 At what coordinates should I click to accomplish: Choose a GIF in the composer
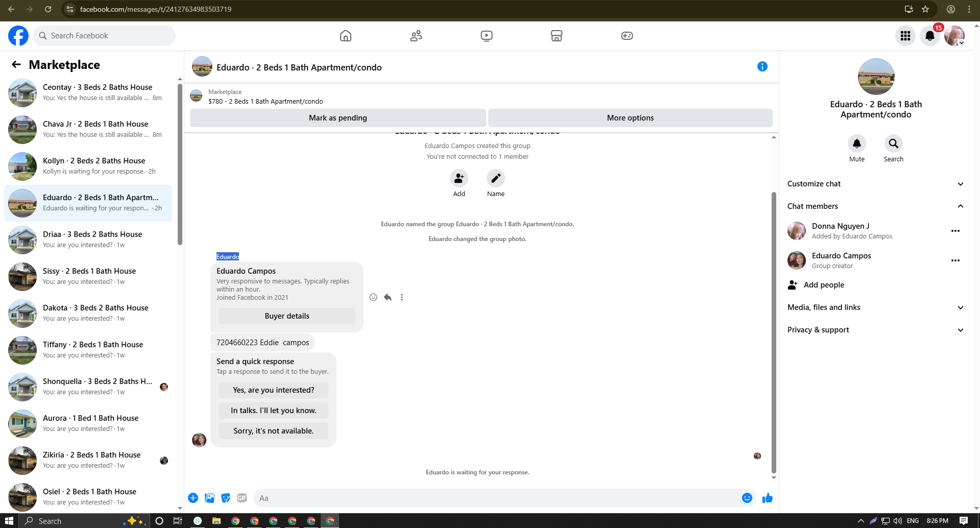242,498
